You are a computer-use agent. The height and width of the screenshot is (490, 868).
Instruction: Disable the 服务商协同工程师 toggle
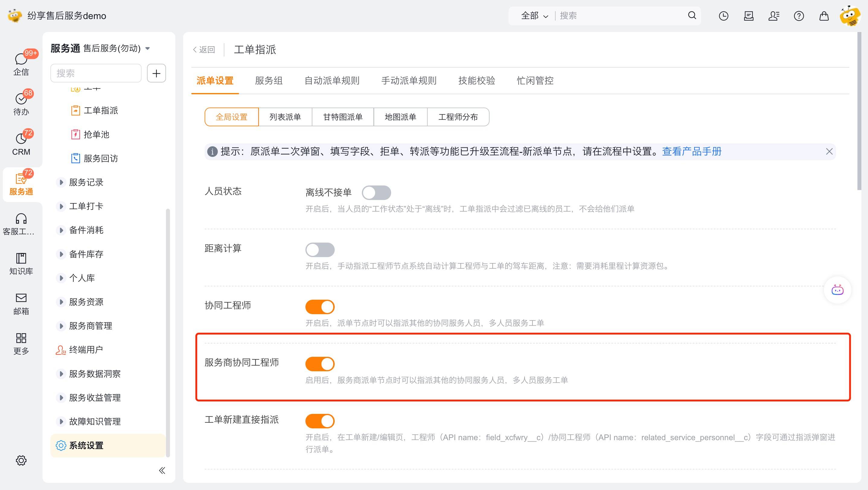pyautogui.click(x=320, y=364)
